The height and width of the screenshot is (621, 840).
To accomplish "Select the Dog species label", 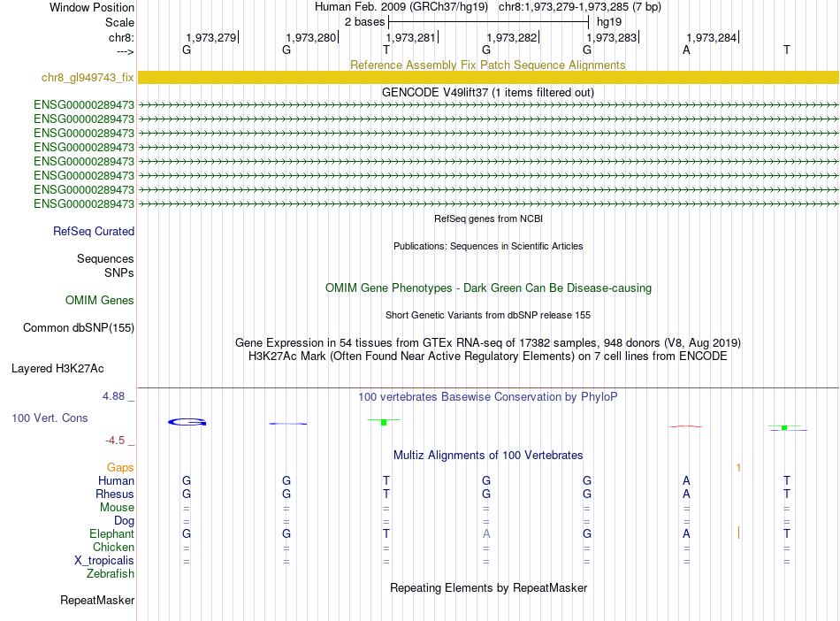I will click(124, 520).
